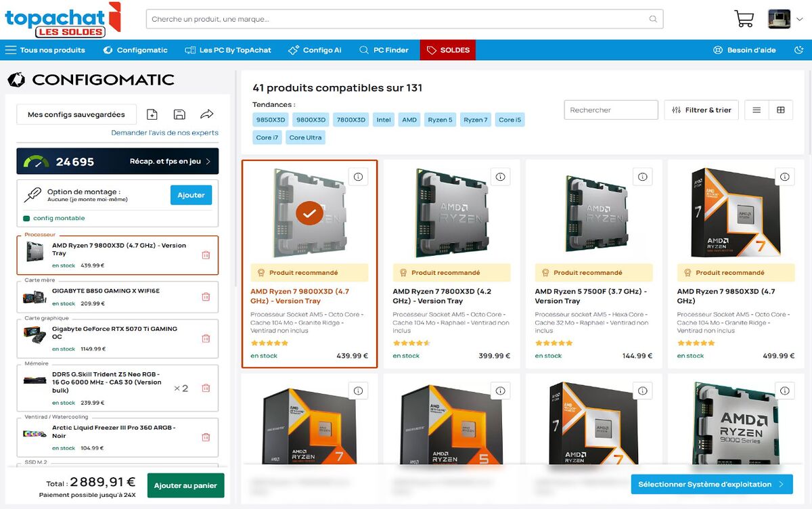Open the shopping cart icon
812x509 pixels.
(744, 19)
